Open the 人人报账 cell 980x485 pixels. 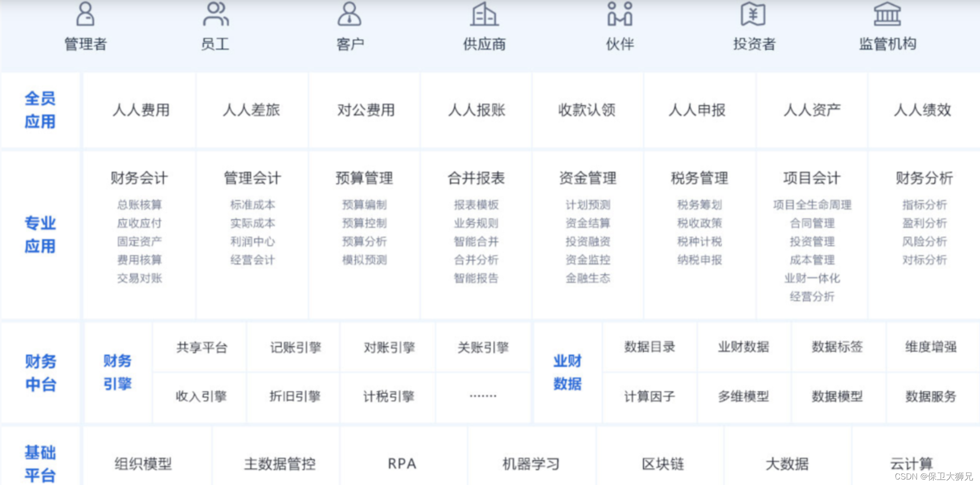[x=476, y=110]
